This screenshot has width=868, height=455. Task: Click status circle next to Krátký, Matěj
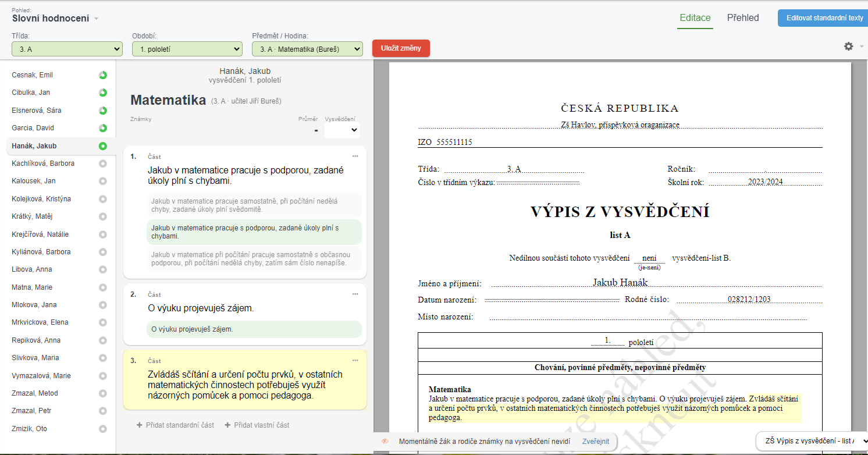click(103, 216)
